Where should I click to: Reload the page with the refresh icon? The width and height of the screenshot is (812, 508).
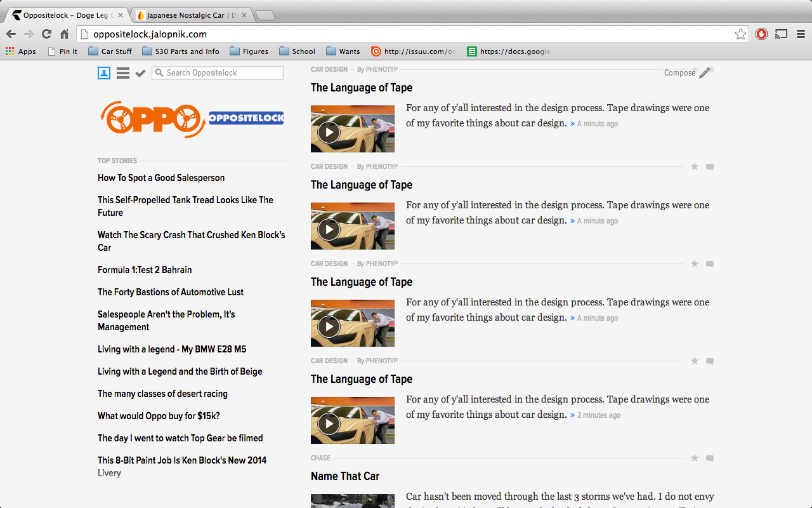pyautogui.click(x=46, y=34)
